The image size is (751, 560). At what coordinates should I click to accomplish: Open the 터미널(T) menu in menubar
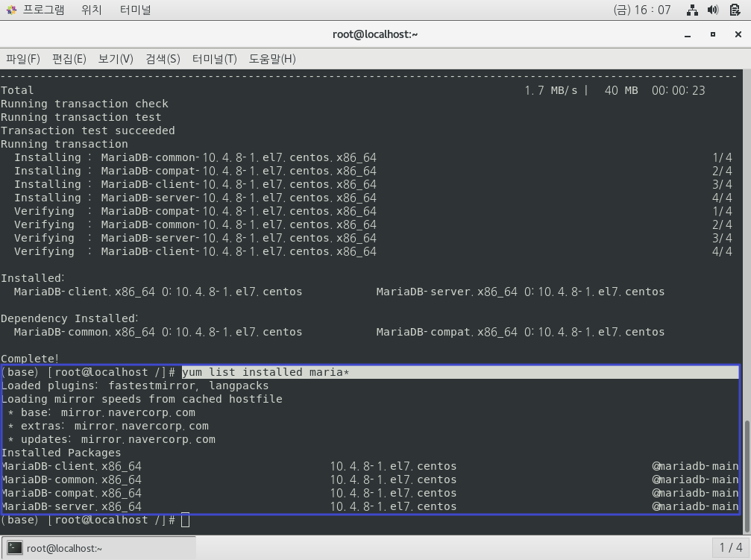point(215,59)
